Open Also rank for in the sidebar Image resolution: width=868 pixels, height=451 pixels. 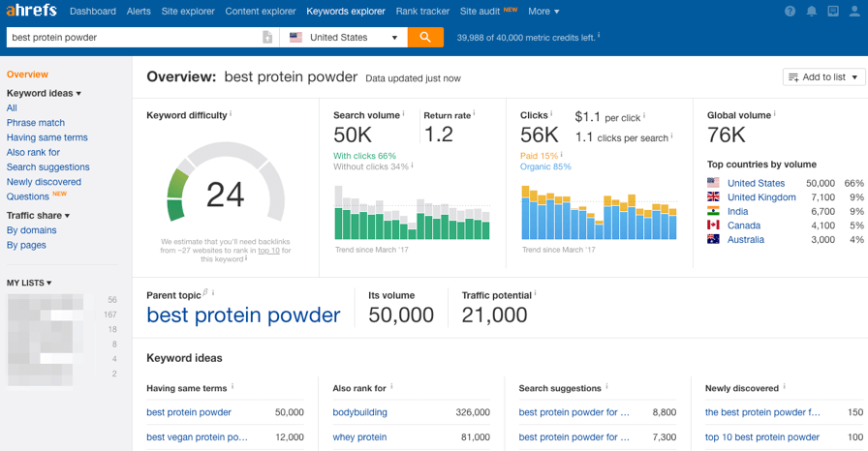pyautogui.click(x=33, y=152)
